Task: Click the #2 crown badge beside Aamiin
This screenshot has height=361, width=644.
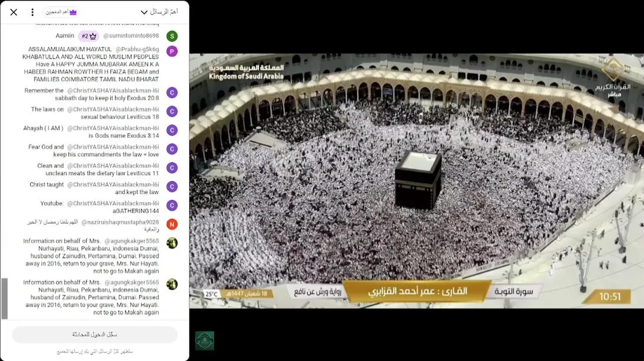Action: pyautogui.click(x=89, y=36)
